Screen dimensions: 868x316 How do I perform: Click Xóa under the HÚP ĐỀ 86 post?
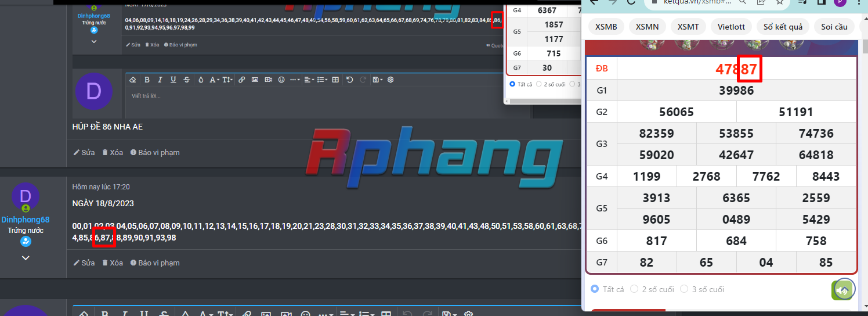tap(113, 152)
